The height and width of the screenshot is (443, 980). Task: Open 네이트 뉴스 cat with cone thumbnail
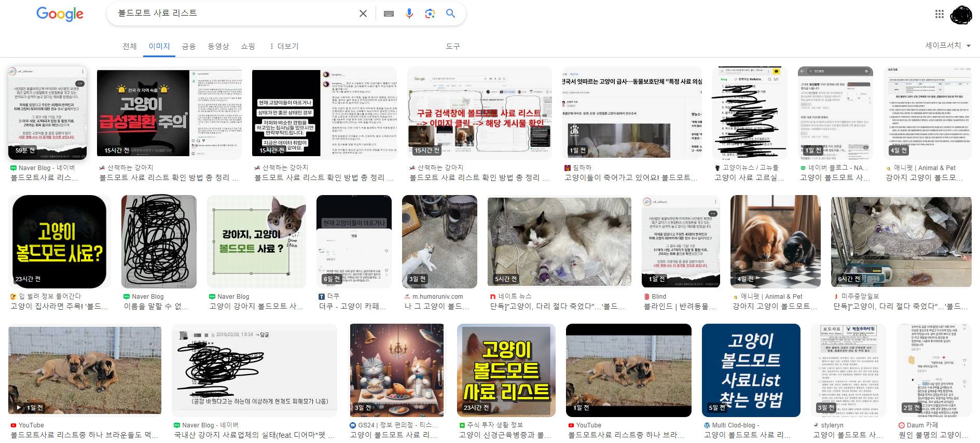click(559, 241)
